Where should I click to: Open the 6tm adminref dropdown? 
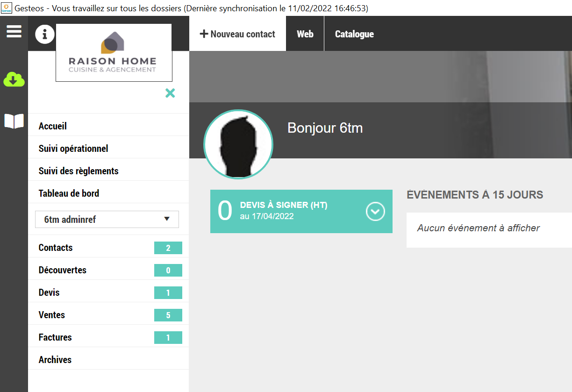pyautogui.click(x=107, y=219)
